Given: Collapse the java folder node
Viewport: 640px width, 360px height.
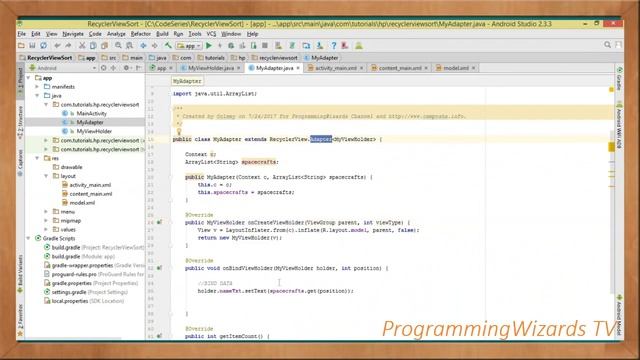Looking at the screenshot, I should pyautogui.click(x=37, y=96).
